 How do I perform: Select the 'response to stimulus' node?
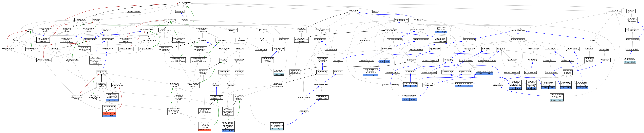[x=97, y=20]
